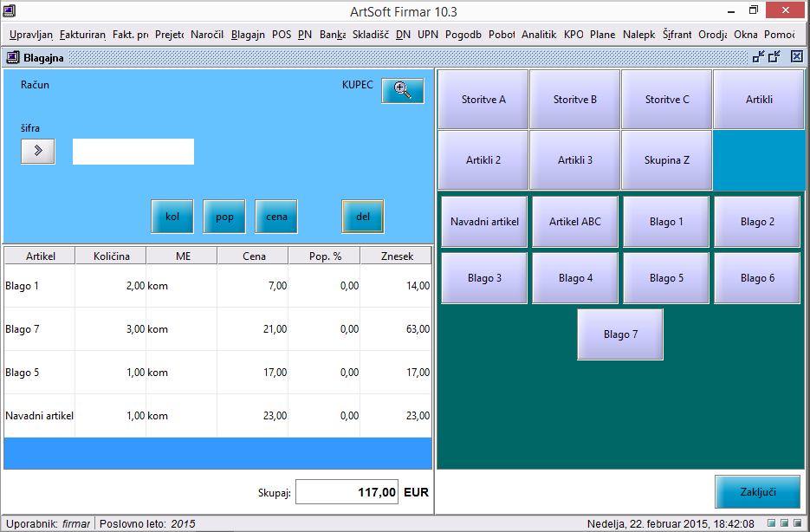This screenshot has width=810, height=532.
Task: Open the Blagajna menu
Action: click(x=248, y=35)
